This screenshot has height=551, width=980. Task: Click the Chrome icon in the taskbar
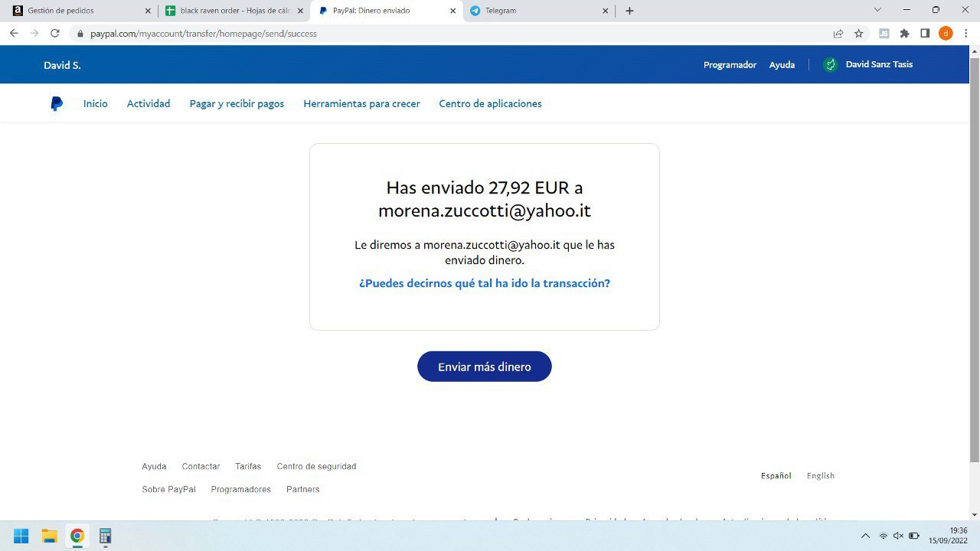pyautogui.click(x=77, y=536)
